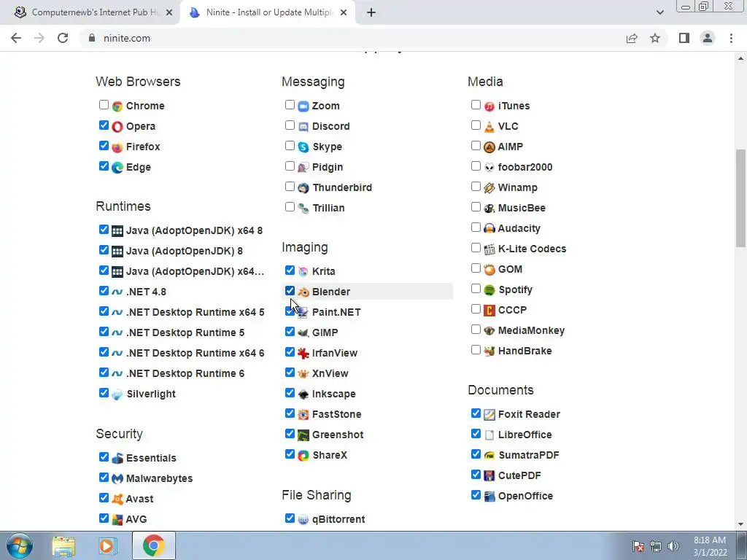Click the ShareX logo icon
This screenshot has height=560, width=747.
click(x=303, y=456)
